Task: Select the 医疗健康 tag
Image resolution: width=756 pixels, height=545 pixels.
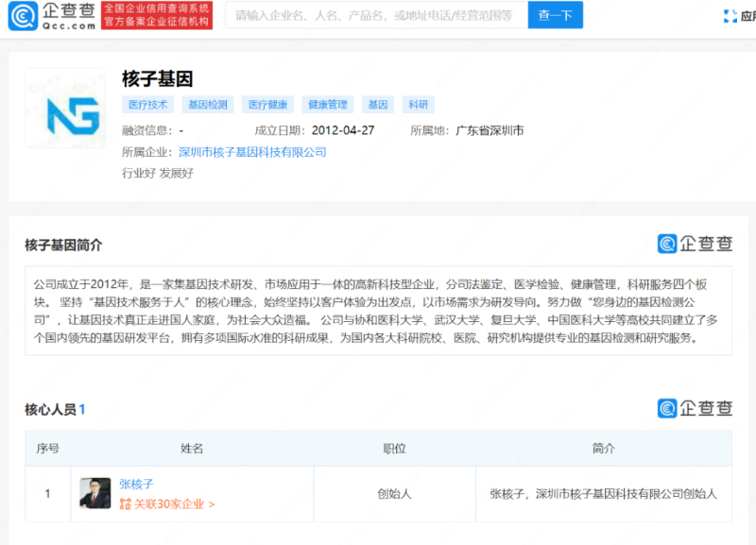Action: point(266,104)
